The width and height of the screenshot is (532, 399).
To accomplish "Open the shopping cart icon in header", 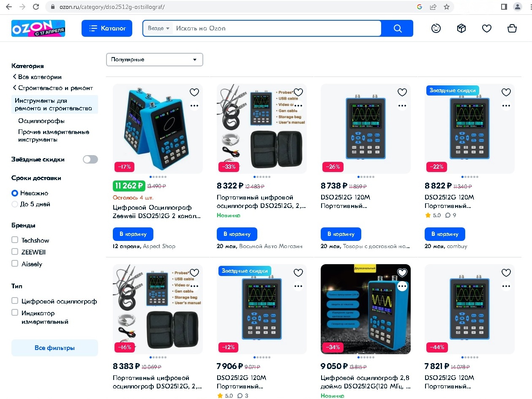I will pyautogui.click(x=512, y=28).
